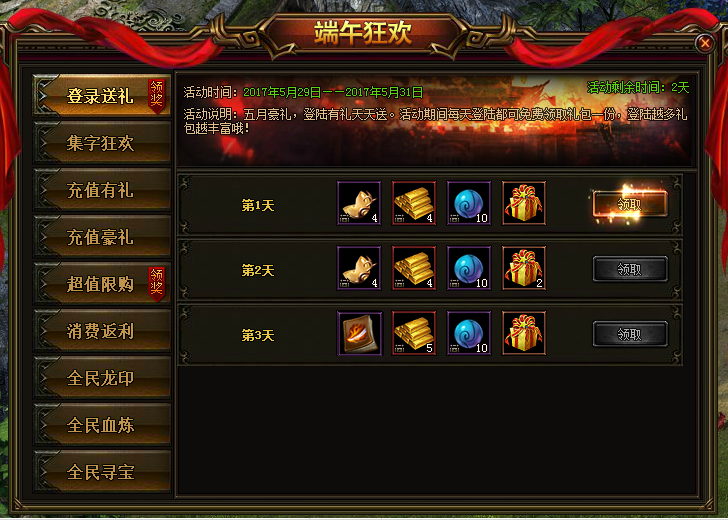This screenshot has height=520, width=728.
Task: Select the Day 2 blue orb icon
Action: point(469,268)
